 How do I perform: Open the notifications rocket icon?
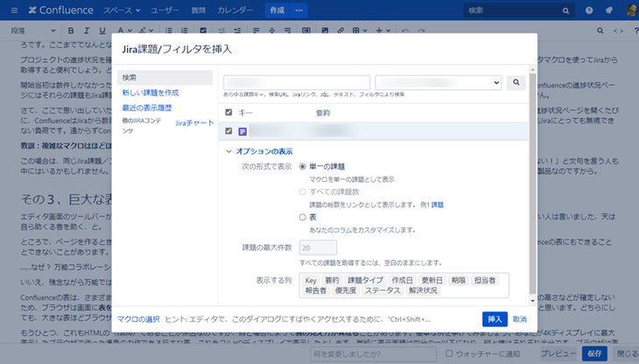(609, 10)
